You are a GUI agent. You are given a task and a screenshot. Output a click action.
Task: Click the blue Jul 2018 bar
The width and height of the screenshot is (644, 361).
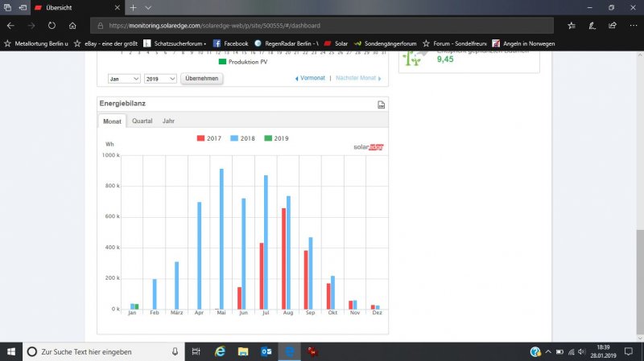(x=266, y=242)
